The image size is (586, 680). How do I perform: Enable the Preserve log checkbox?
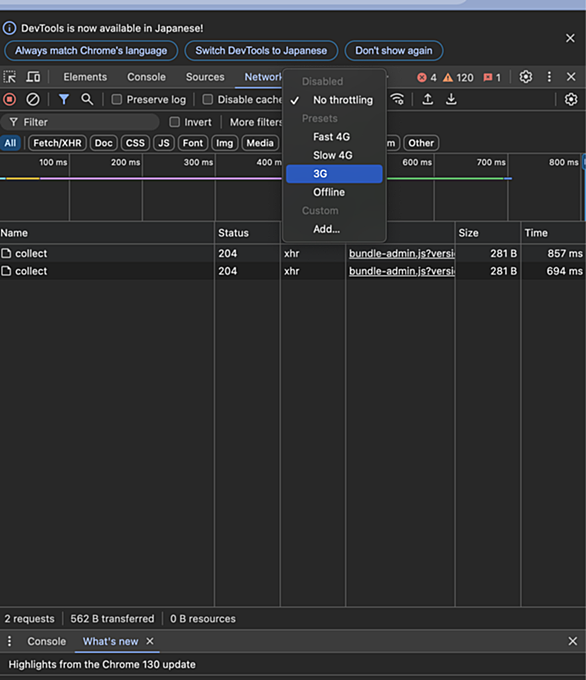tap(117, 100)
